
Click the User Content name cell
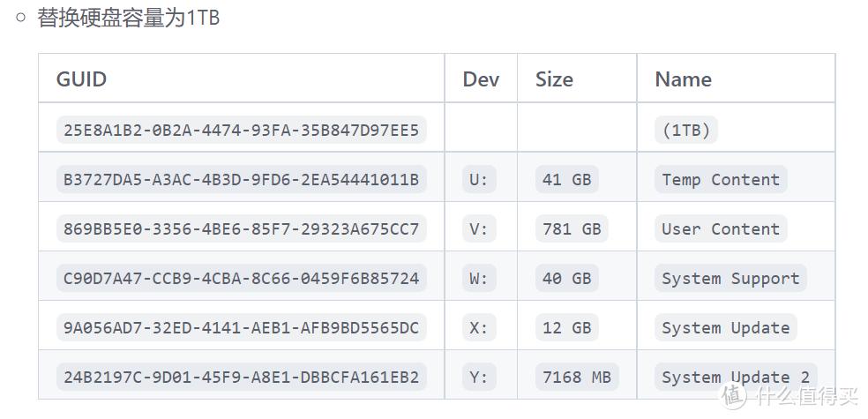coord(721,229)
